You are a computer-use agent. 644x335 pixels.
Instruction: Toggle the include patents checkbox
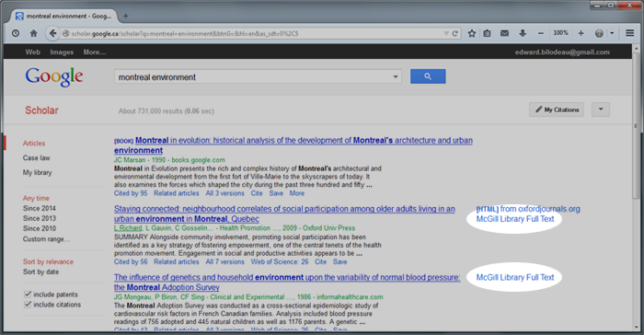click(28, 295)
